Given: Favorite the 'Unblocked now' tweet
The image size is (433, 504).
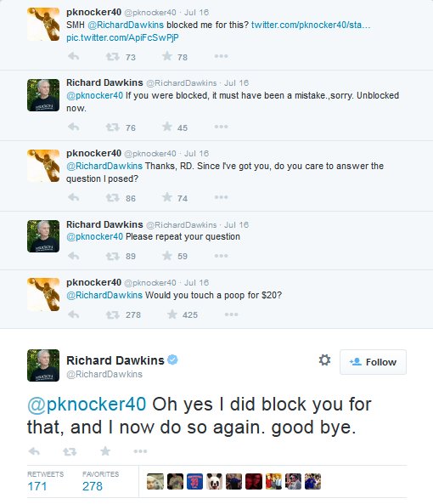Looking at the screenshot, I should pos(167,127).
